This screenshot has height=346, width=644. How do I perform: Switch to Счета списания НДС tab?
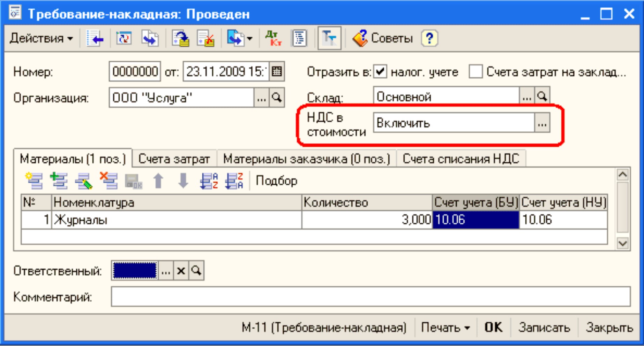click(x=461, y=159)
